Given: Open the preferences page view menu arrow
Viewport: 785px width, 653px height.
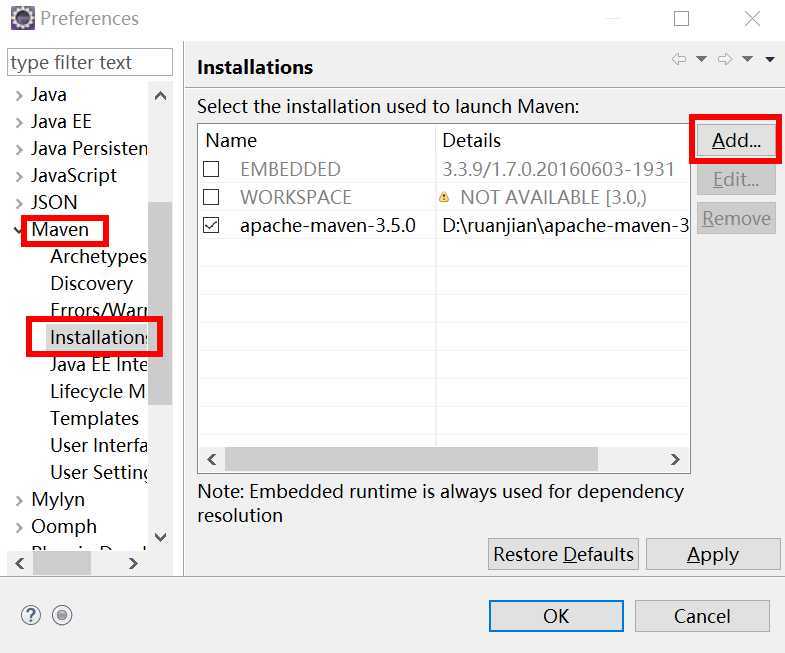Looking at the screenshot, I should 770,60.
